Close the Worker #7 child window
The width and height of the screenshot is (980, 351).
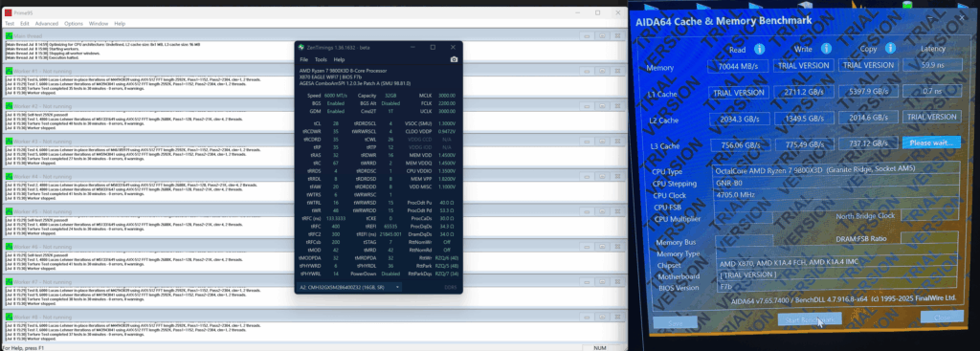coord(617,282)
